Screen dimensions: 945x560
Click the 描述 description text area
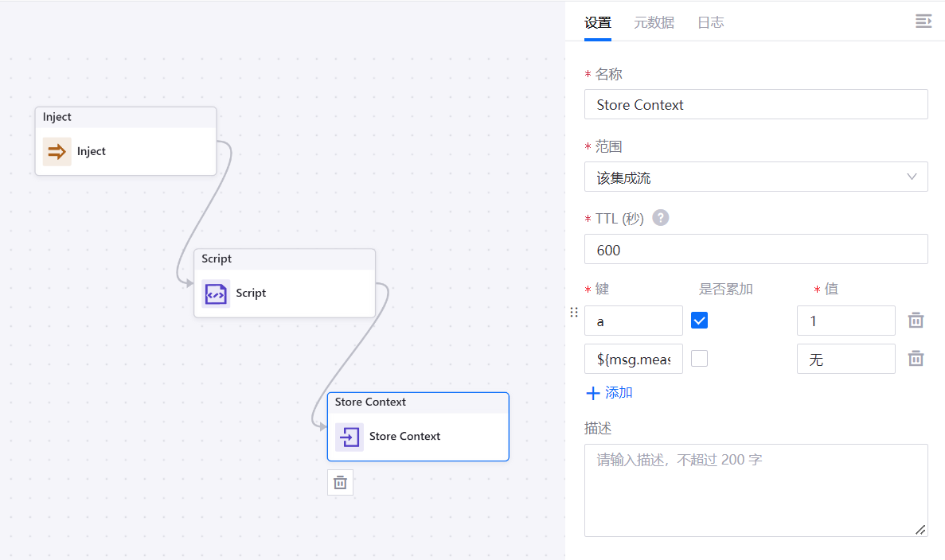(756, 489)
